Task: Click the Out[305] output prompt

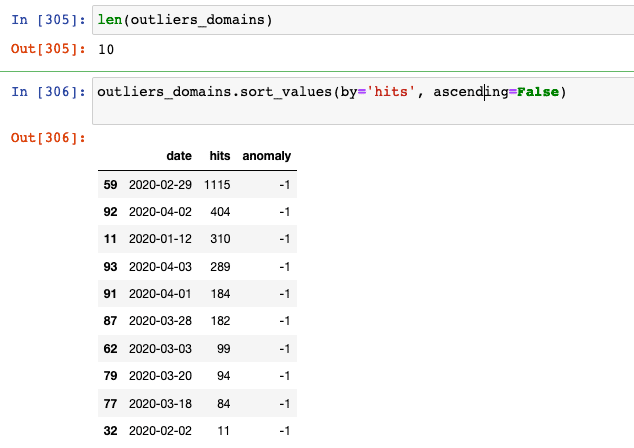Action: pyautogui.click(x=48, y=49)
